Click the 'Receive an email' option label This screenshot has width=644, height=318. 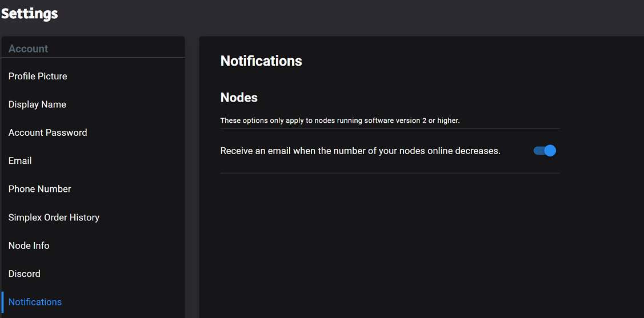360,151
